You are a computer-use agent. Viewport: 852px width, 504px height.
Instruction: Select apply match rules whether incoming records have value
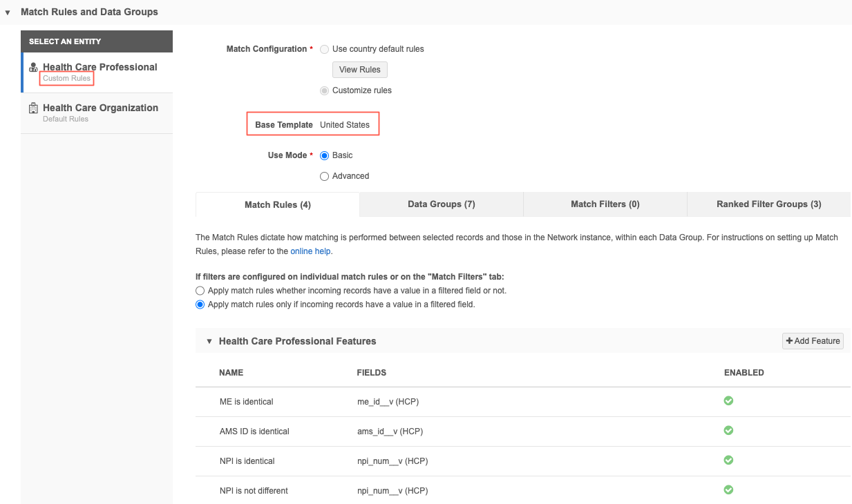(x=200, y=291)
